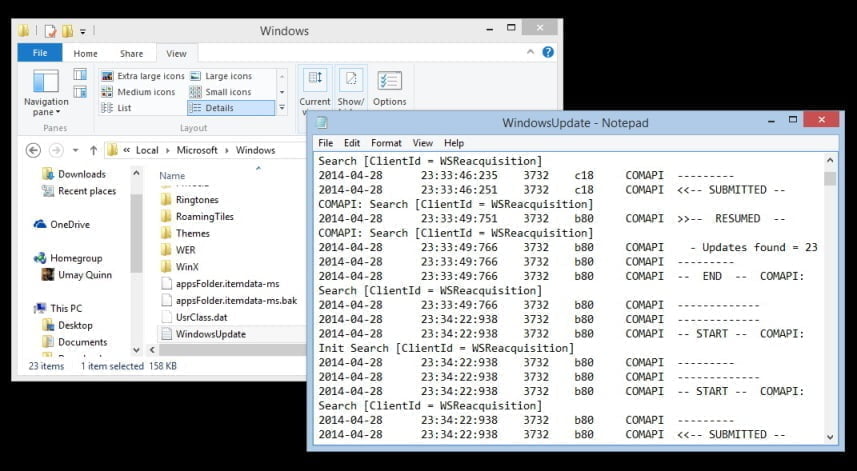Select the RoamingTiles folder
Screen dimensions: 857x471
point(197,217)
